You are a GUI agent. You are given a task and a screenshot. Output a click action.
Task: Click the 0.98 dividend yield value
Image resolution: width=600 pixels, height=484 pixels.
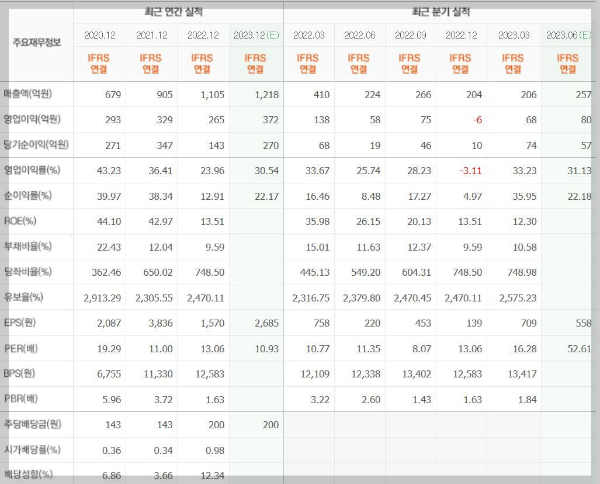tap(215, 451)
